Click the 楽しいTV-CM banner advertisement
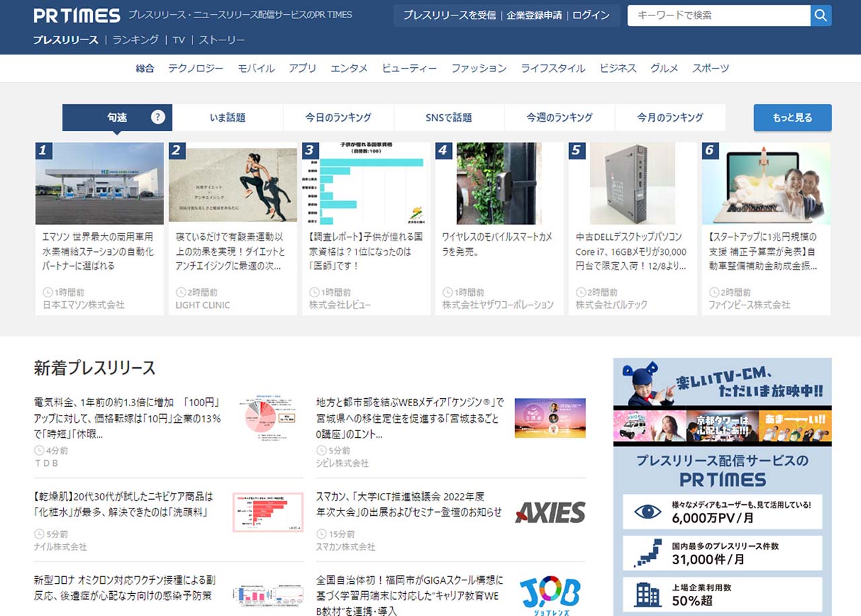This screenshot has width=861, height=616. click(722, 401)
